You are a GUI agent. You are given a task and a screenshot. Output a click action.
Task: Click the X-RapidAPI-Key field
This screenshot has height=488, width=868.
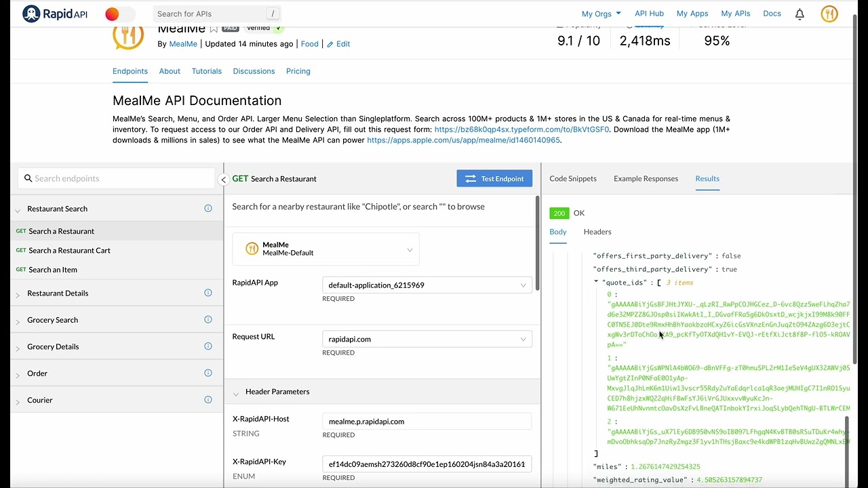pyautogui.click(x=427, y=464)
